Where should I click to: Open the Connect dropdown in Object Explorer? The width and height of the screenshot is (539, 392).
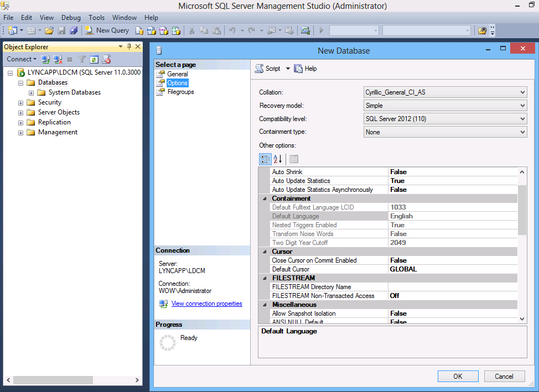pos(22,59)
